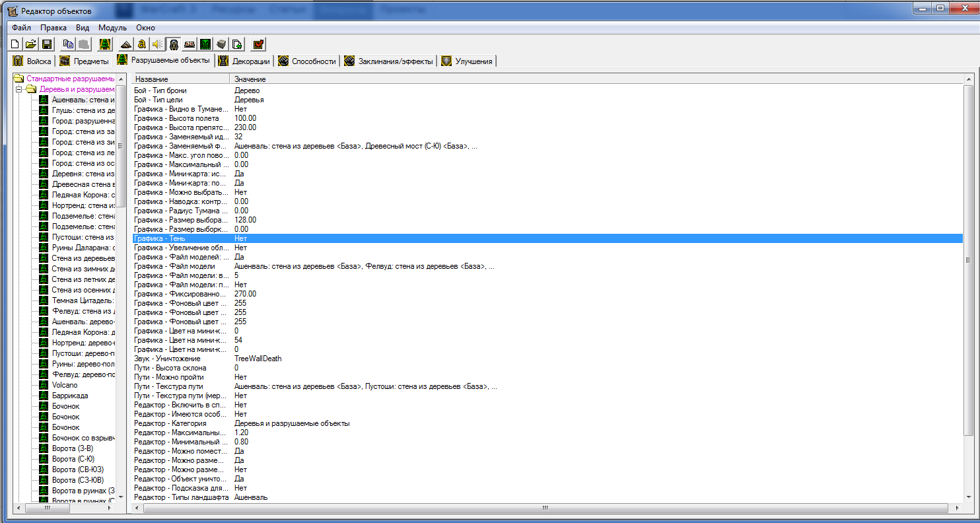Copy the selected object via toolbar icon
This screenshot has height=523, width=980.
[67, 44]
